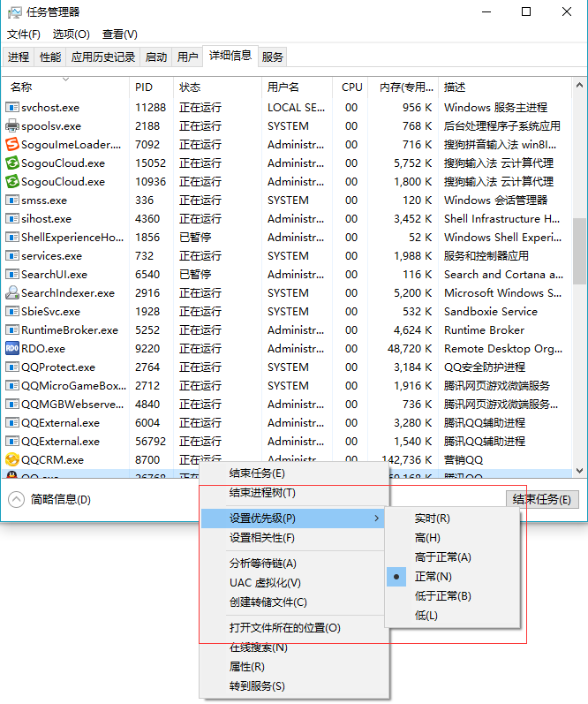Switch to the 启动 tab

point(155,57)
